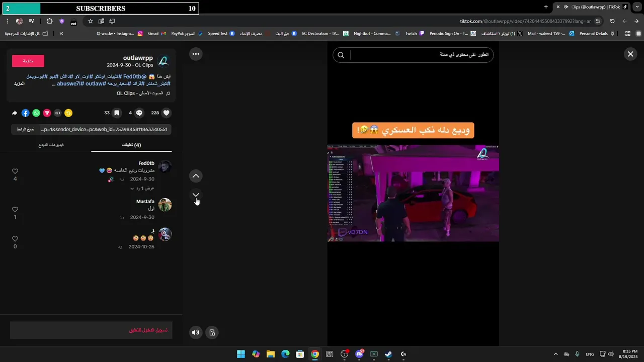644x362 pixels.
Task: Like Mustafa's comment
Action: click(x=15, y=209)
